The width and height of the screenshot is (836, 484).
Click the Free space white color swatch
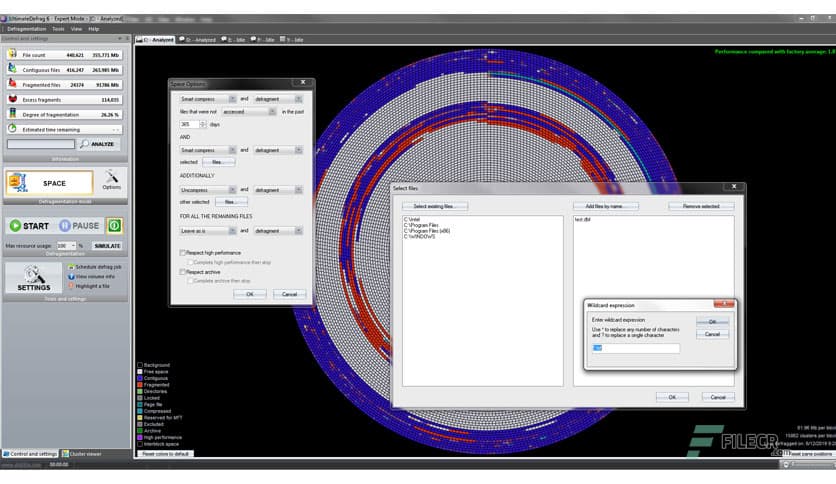[x=140, y=372]
